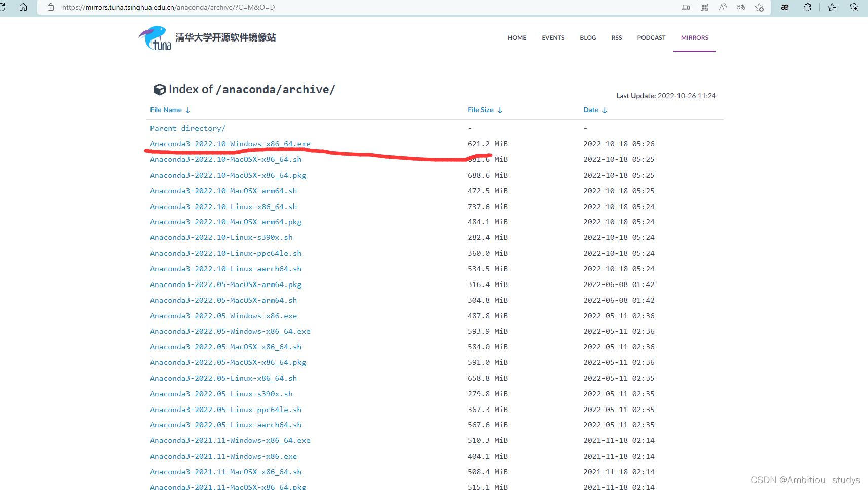This screenshot has height=490, width=868.
Task: Download Anaconda3-2022.05-Windows-x86.exe
Action: point(223,316)
